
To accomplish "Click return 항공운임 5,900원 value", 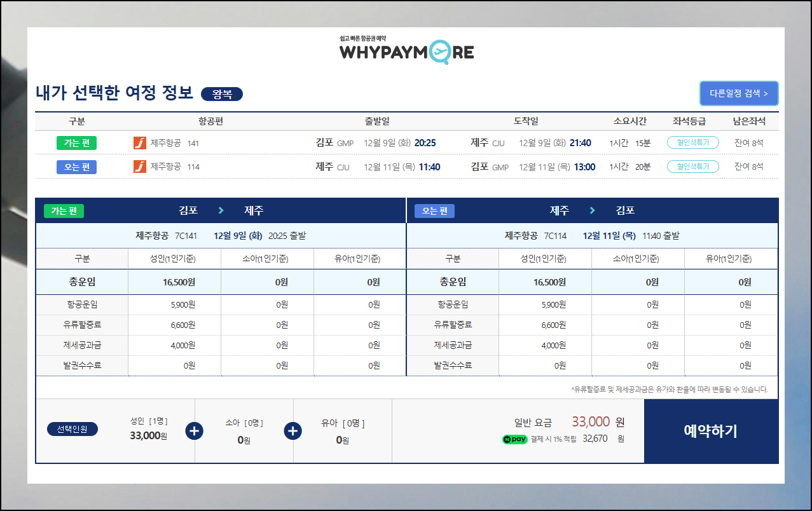I will click(x=553, y=304).
